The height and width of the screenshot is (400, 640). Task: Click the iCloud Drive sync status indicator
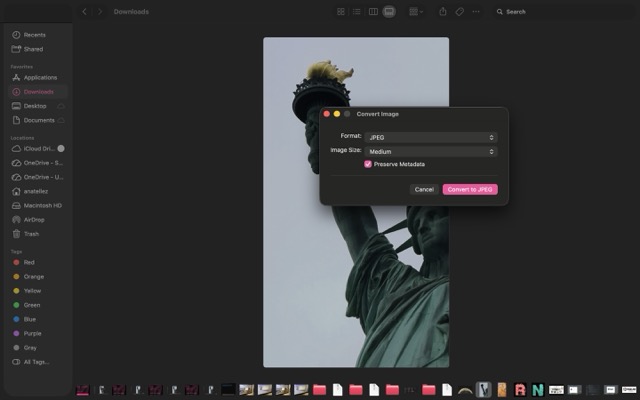(x=61, y=149)
